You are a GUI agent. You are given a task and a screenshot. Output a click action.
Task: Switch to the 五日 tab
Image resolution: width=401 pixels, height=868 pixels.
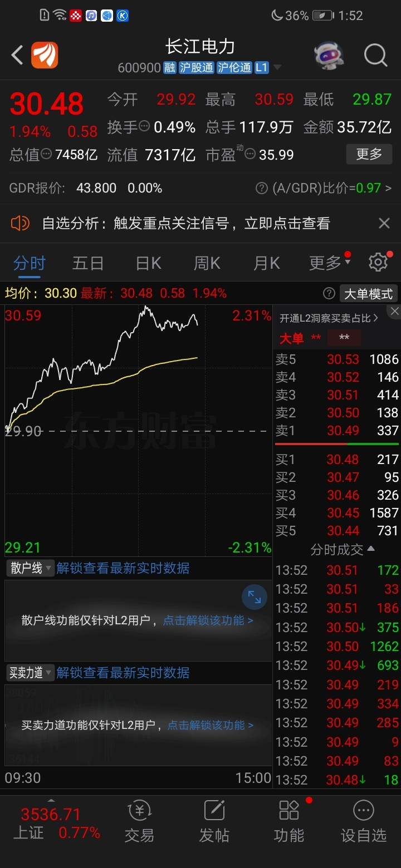[x=88, y=263]
